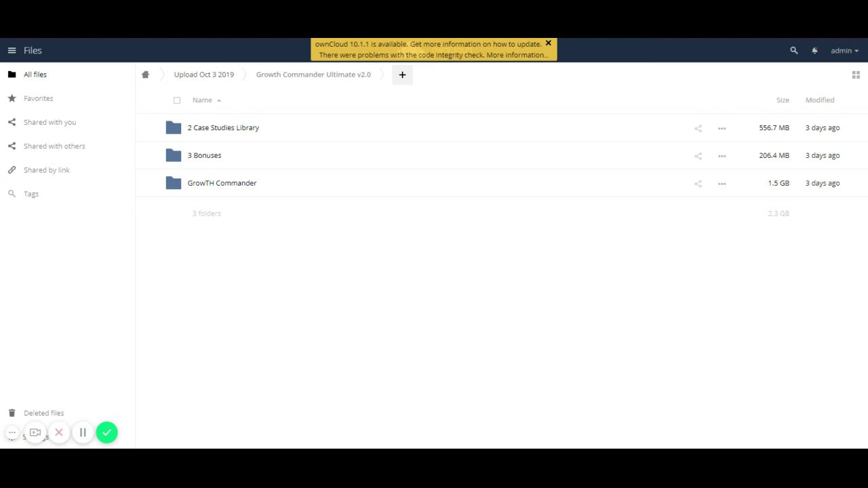The height and width of the screenshot is (488, 868).
Task: Click the 206.4 MB size value
Action: [x=774, y=155]
